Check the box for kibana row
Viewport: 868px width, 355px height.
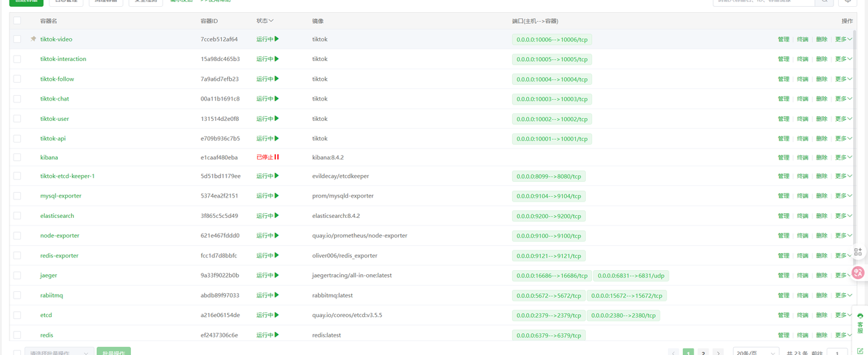18,157
